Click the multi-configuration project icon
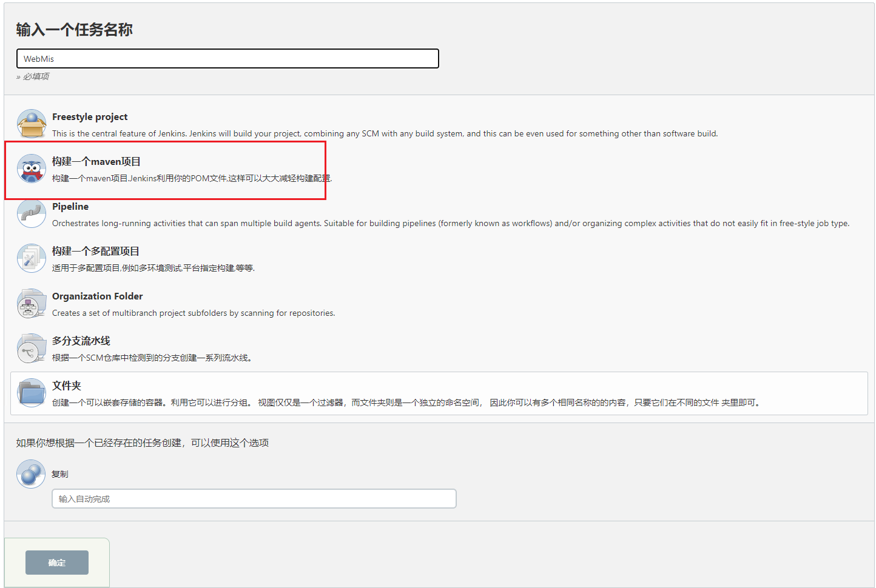 coord(32,258)
